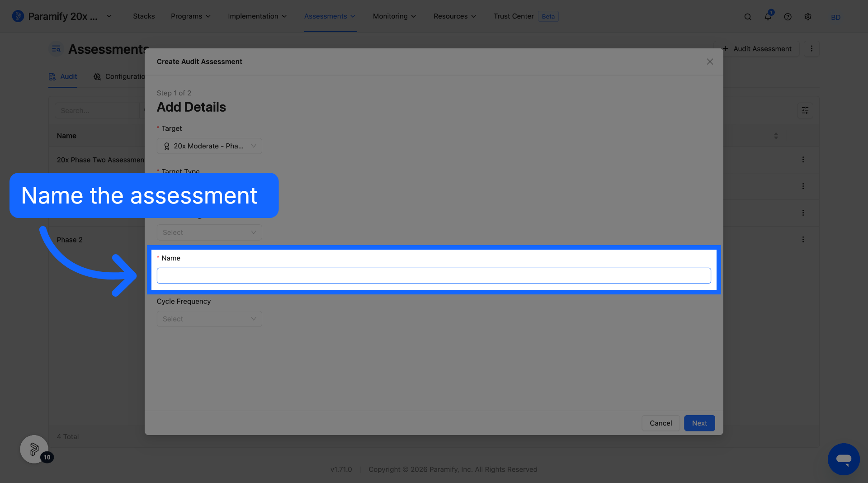Open the settings gear icon

808,17
